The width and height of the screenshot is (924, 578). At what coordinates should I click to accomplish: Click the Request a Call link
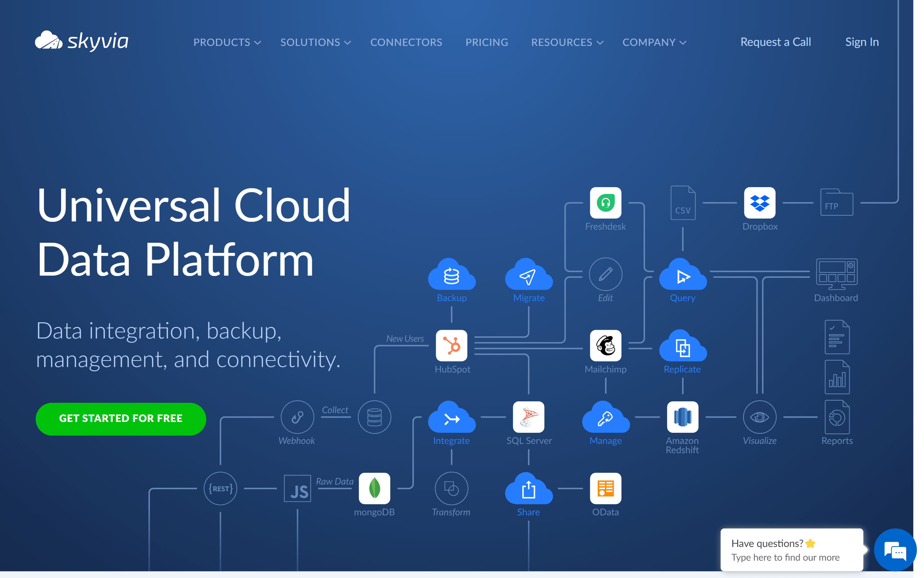[775, 42]
